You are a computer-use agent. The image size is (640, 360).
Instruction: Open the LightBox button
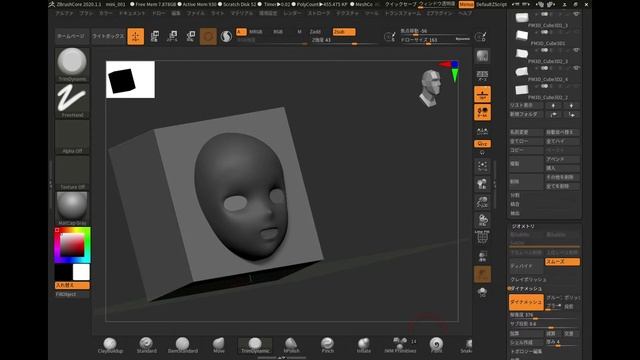108,36
